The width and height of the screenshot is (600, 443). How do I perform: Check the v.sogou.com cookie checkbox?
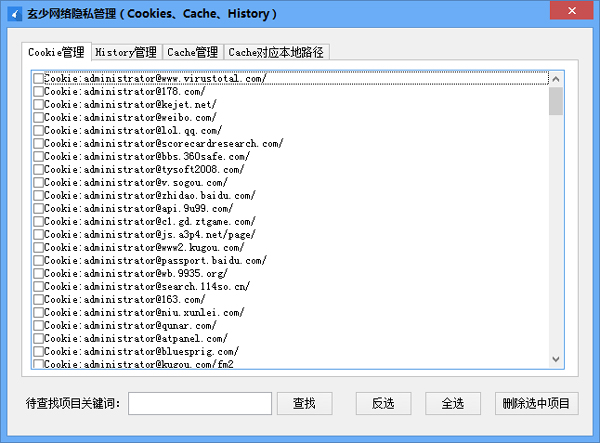tap(38, 182)
